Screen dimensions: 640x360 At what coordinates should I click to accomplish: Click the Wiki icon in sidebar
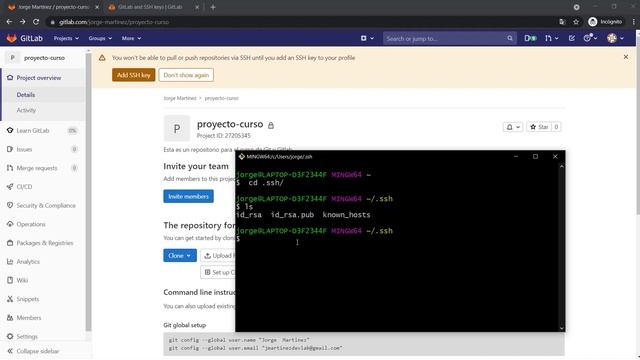[10, 280]
